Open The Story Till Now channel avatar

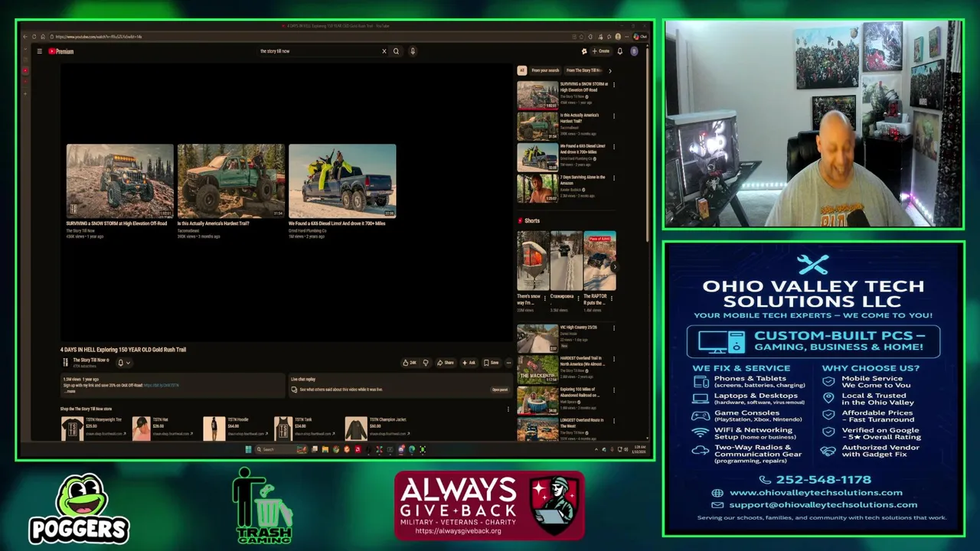click(65, 362)
